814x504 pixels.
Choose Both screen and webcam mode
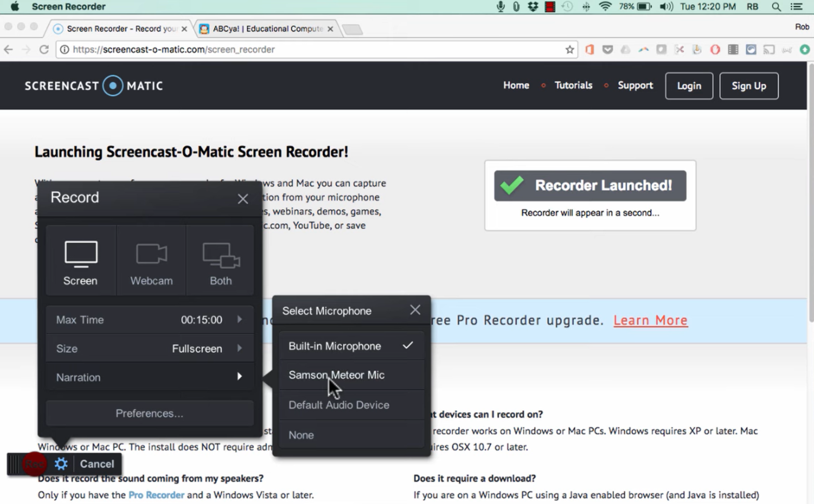(220, 261)
